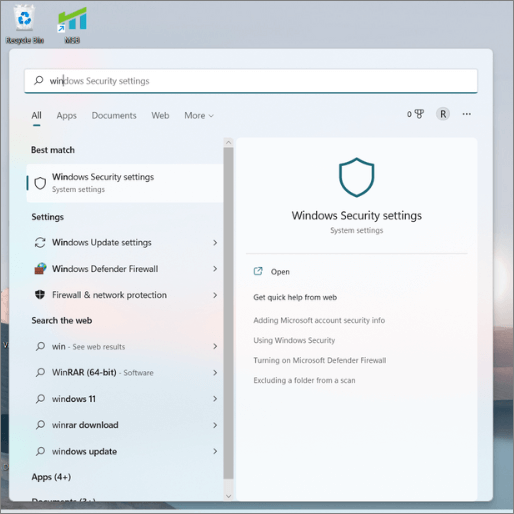Click the results list scrollbar thumb
Screen dimensions: 514x514
click(228, 313)
